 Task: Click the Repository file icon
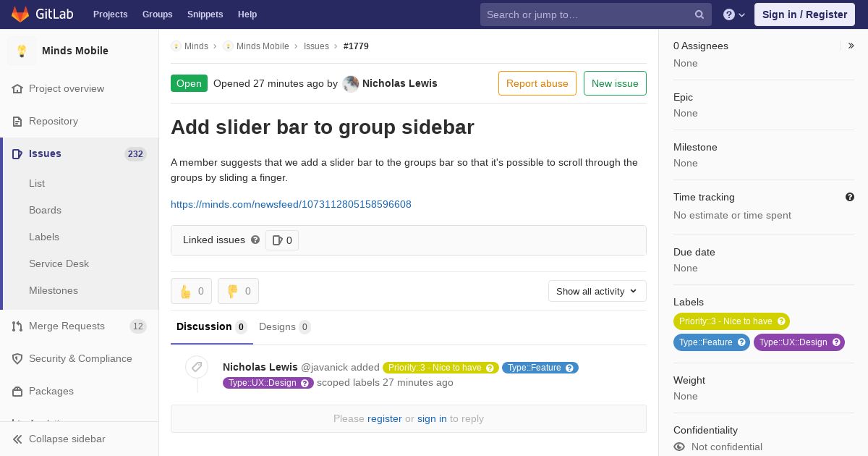[17, 121]
